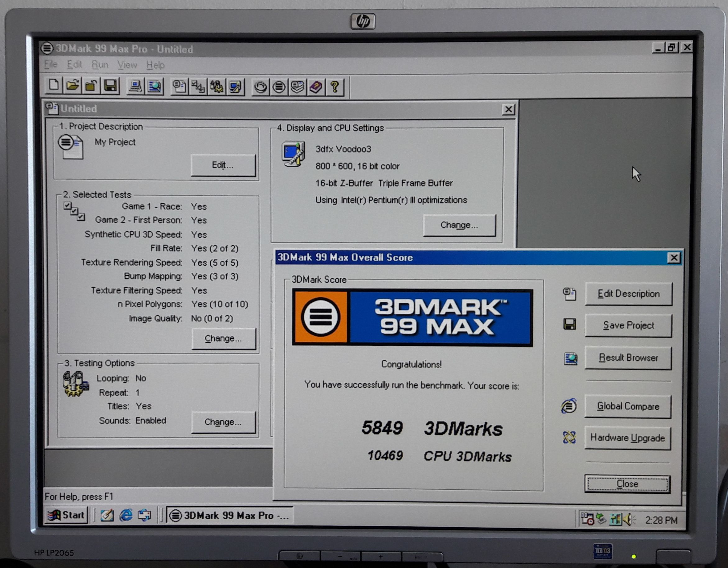Click the Save floppy disk toolbar icon
Screen dimensions: 728x568
(x=110, y=86)
